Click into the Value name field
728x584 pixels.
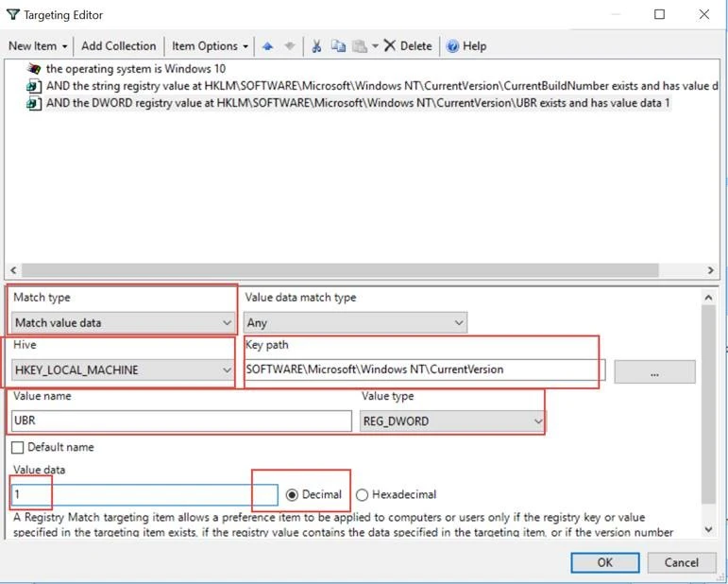pyautogui.click(x=181, y=421)
